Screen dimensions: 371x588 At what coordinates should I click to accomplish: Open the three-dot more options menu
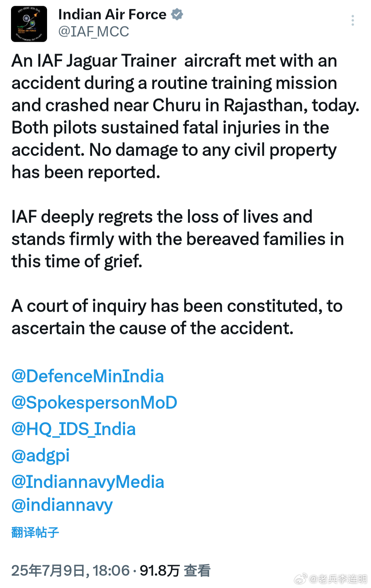click(353, 20)
